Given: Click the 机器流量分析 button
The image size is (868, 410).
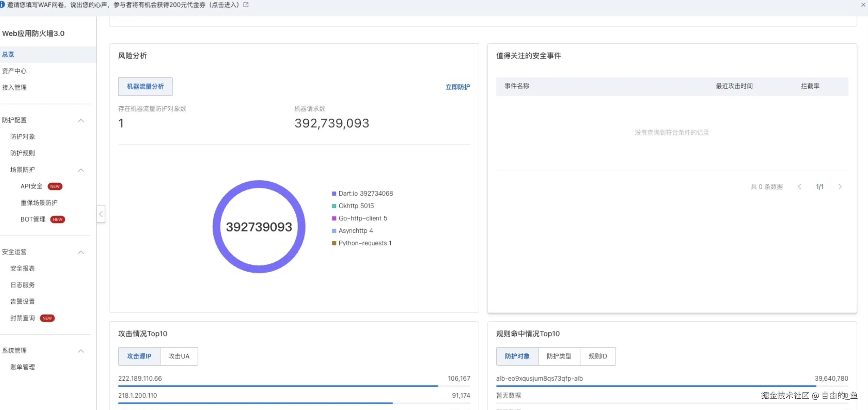Looking at the screenshot, I should coord(145,87).
